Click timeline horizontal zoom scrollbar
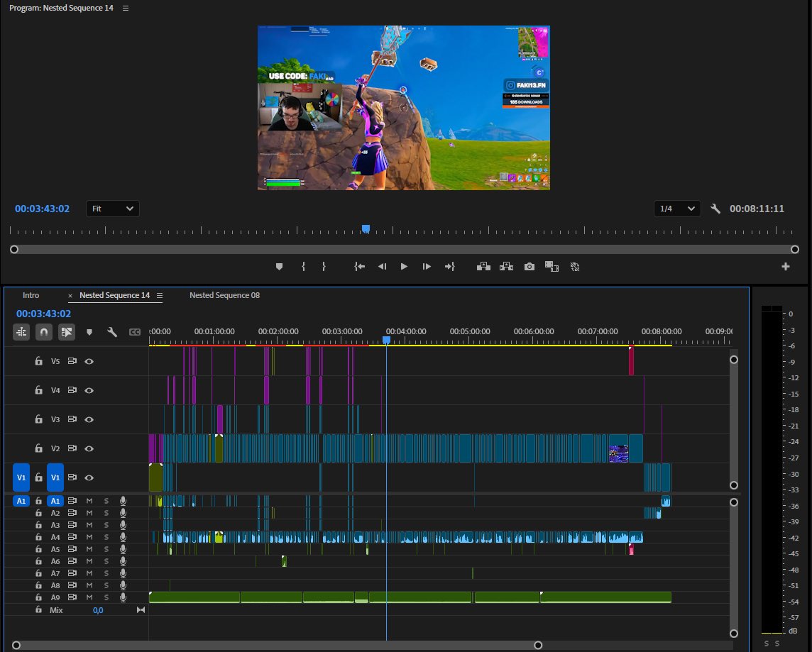This screenshot has height=652, width=812. tap(277, 646)
